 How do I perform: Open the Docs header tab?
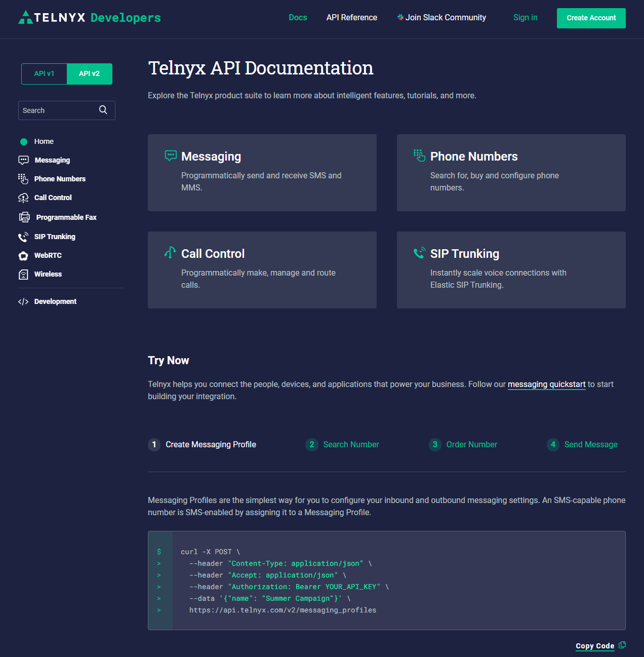(x=298, y=18)
